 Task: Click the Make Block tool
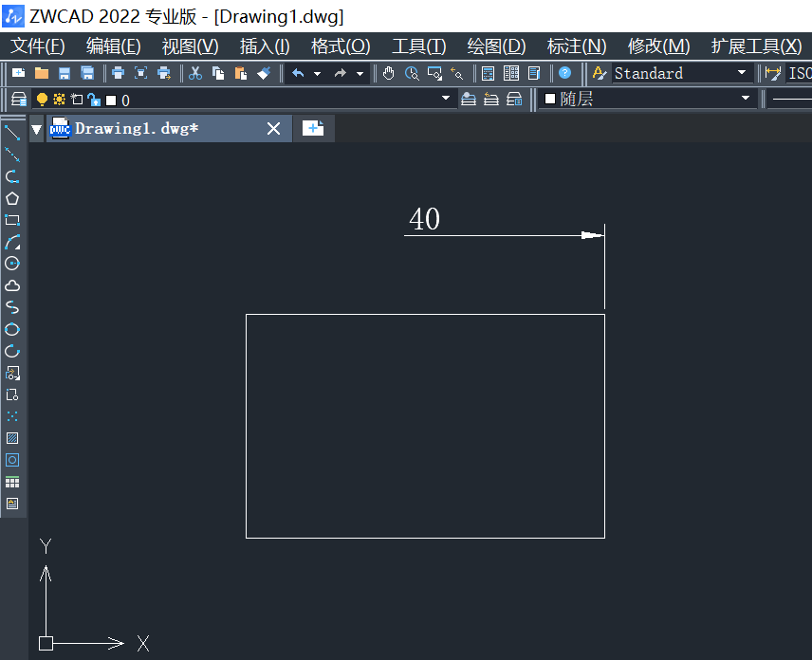[x=12, y=395]
